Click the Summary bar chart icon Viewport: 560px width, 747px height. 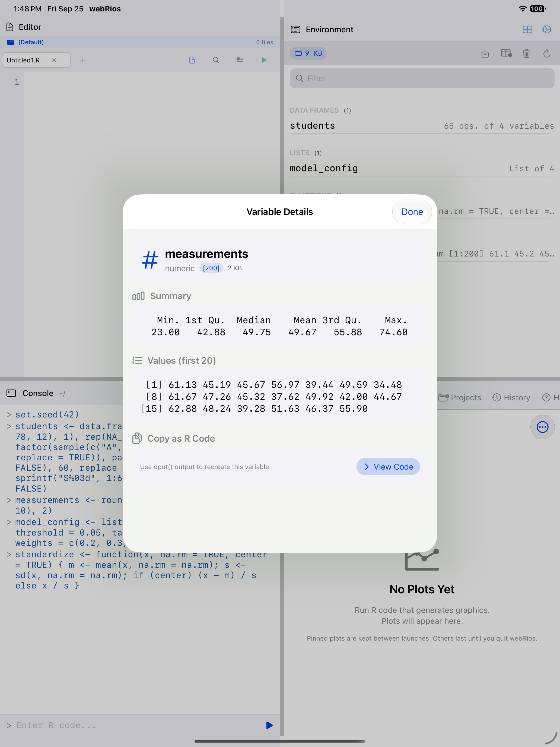138,296
